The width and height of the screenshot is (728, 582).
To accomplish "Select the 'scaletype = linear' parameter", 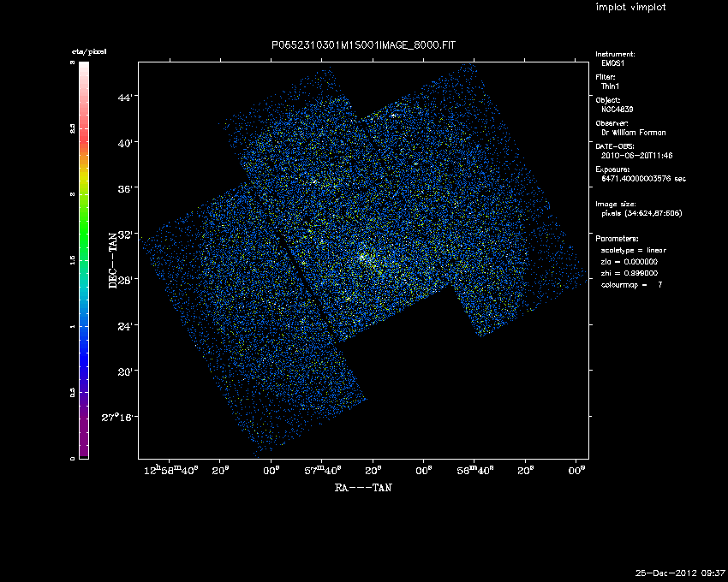I will 633,250.
